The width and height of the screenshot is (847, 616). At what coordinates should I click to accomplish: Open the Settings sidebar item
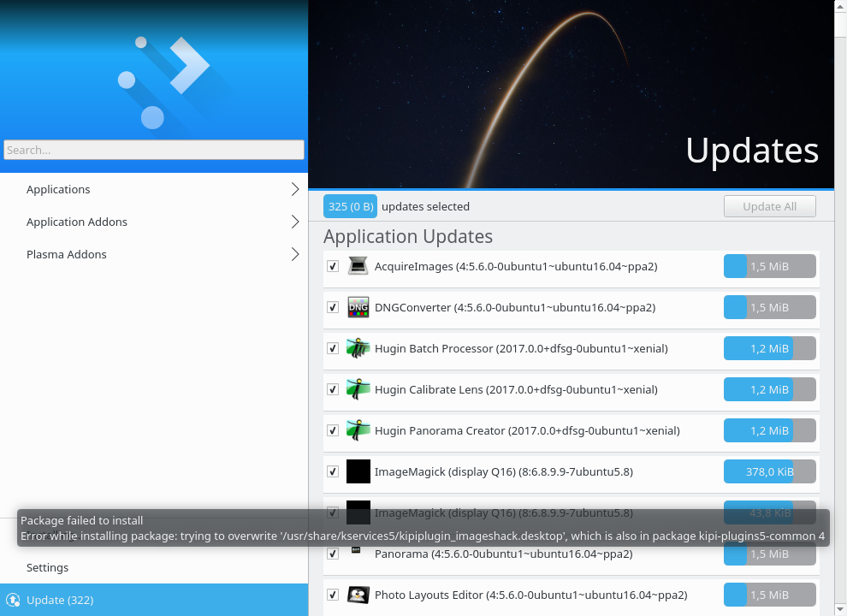point(47,567)
